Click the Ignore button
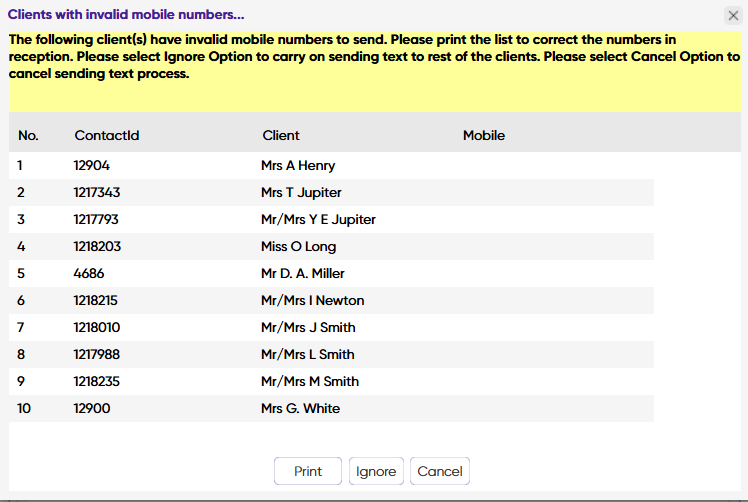 (376, 471)
